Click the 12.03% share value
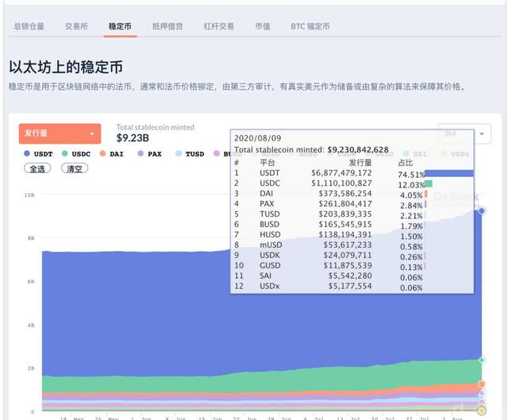Image resolution: width=508 pixels, height=420 pixels. (411, 185)
